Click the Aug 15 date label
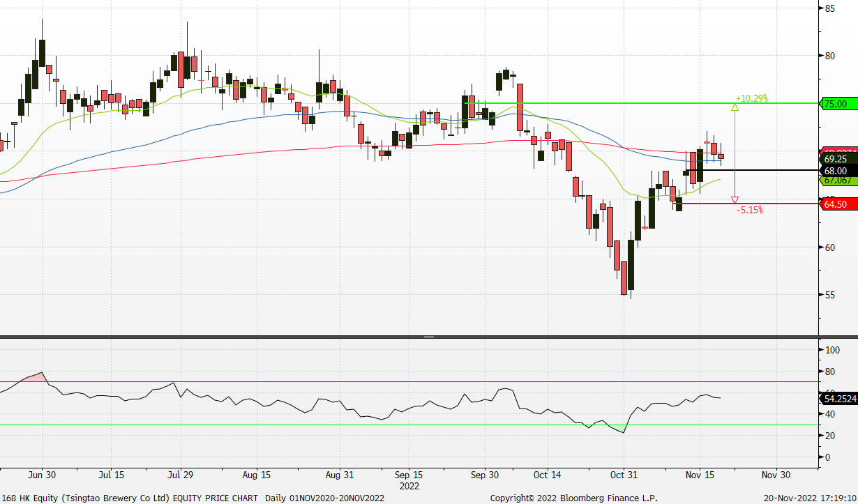The width and height of the screenshot is (858, 504). point(257,475)
